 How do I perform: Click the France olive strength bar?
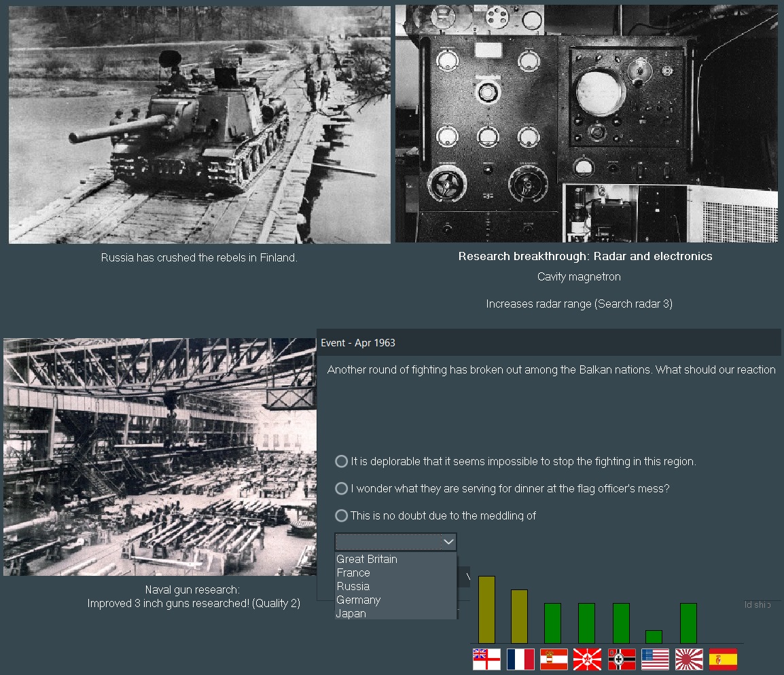click(519, 617)
